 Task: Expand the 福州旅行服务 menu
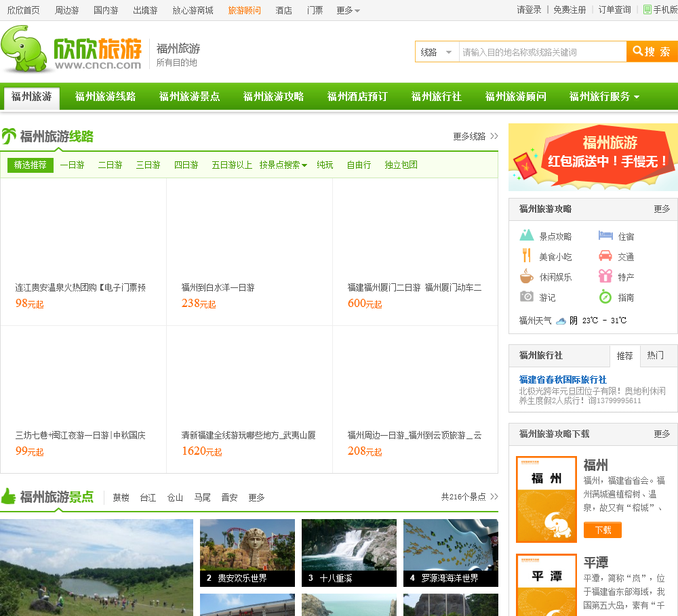tap(604, 96)
